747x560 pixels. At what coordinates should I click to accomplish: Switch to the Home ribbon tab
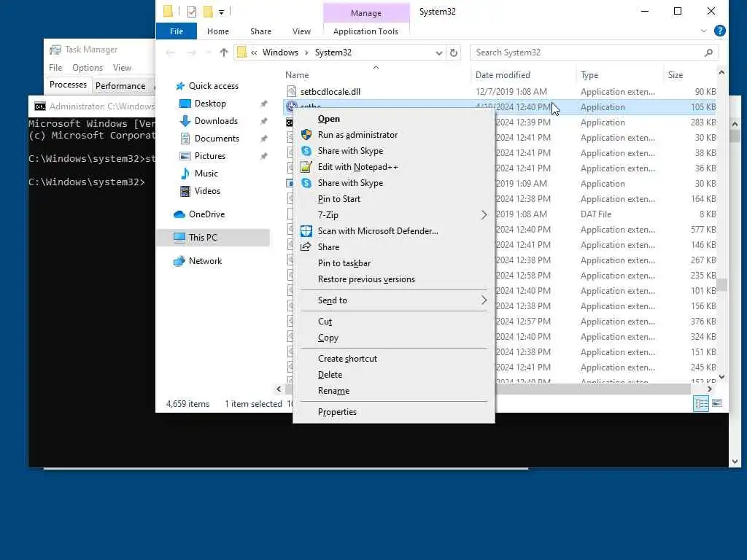coord(217,31)
